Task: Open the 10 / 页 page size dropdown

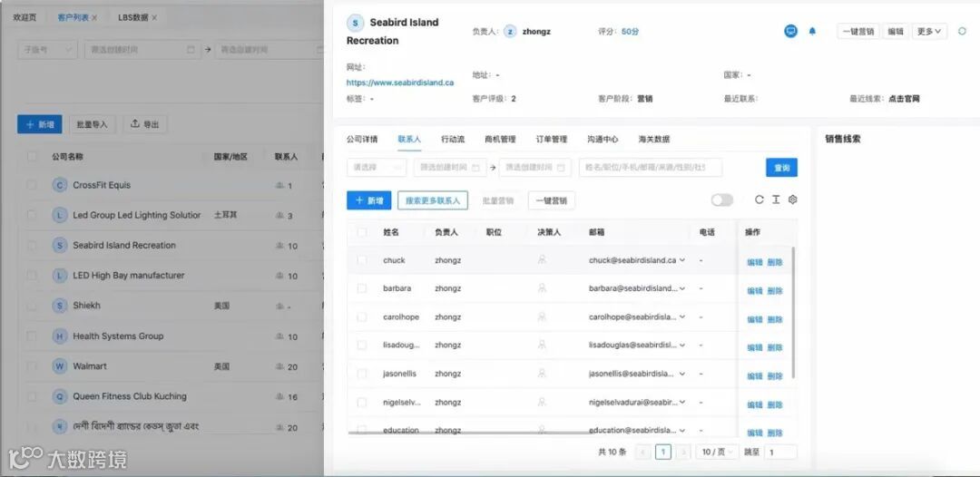Action: [x=718, y=452]
